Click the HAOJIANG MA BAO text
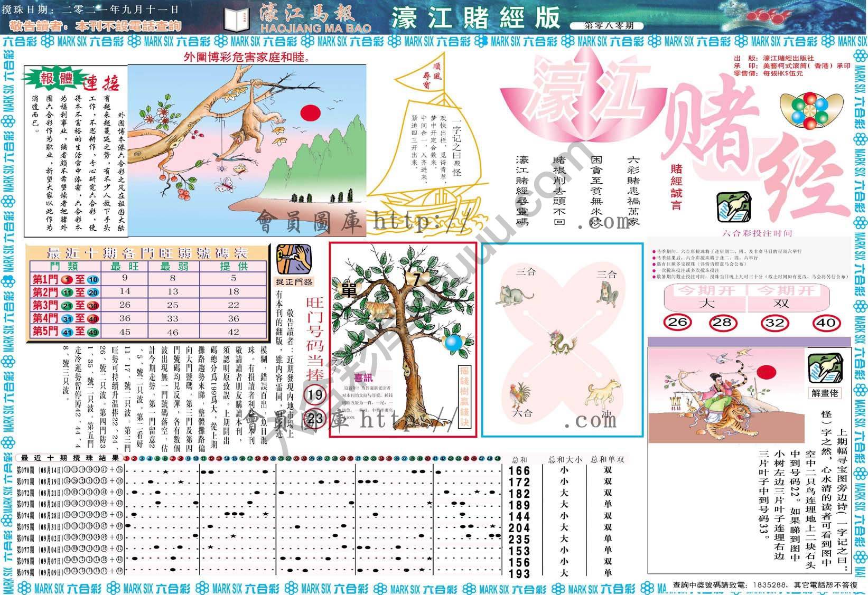 (315, 27)
